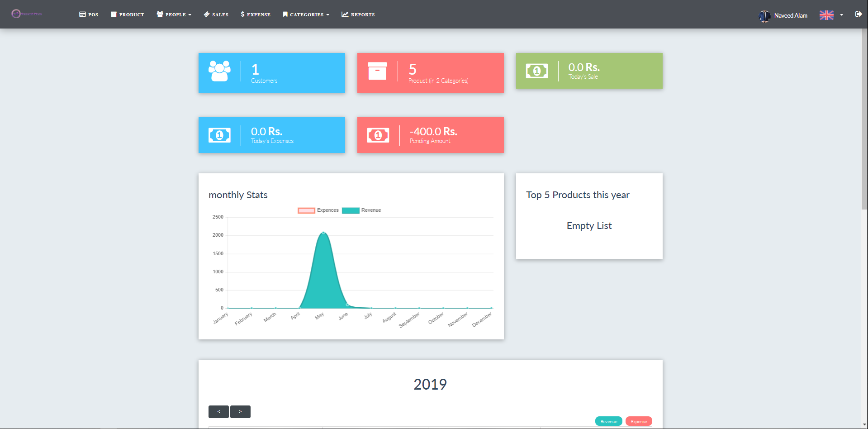868x429 pixels.
Task: Click the Naveed Alam user avatar
Action: (764, 16)
